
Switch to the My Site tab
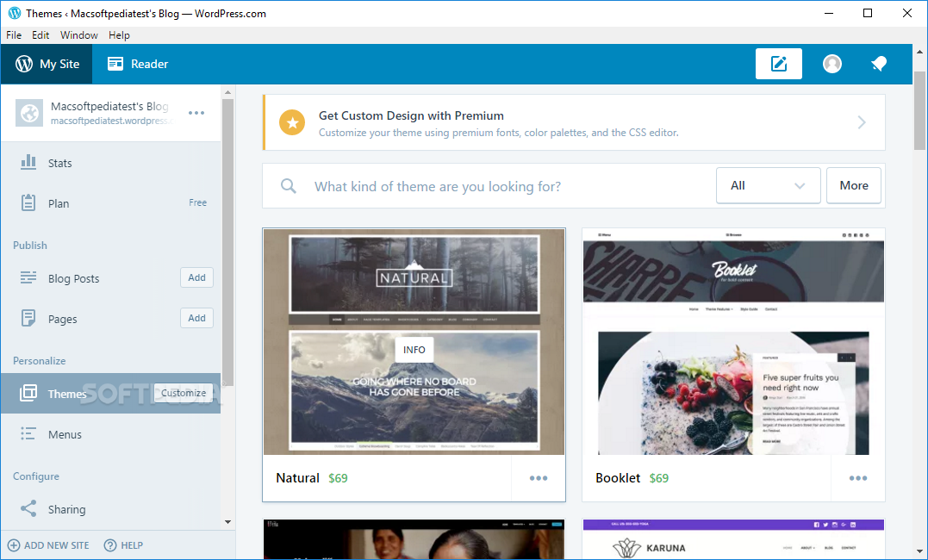pos(47,64)
